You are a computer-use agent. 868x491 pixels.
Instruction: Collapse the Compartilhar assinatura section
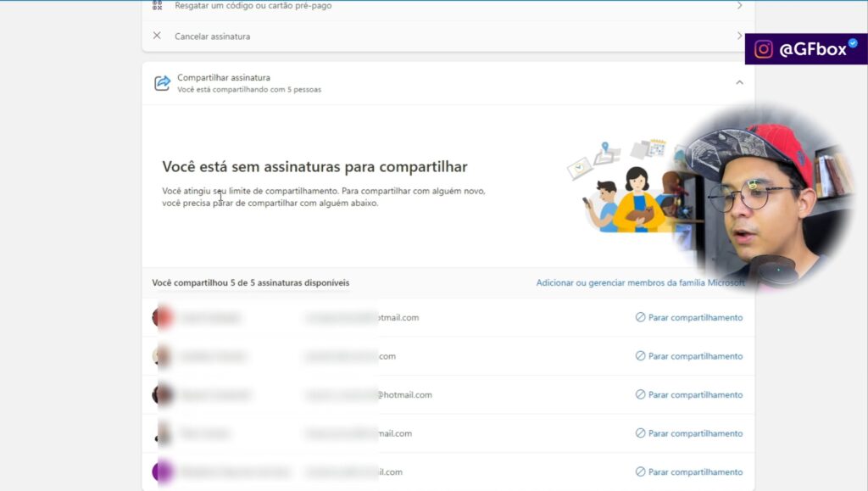click(x=739, y=82)
